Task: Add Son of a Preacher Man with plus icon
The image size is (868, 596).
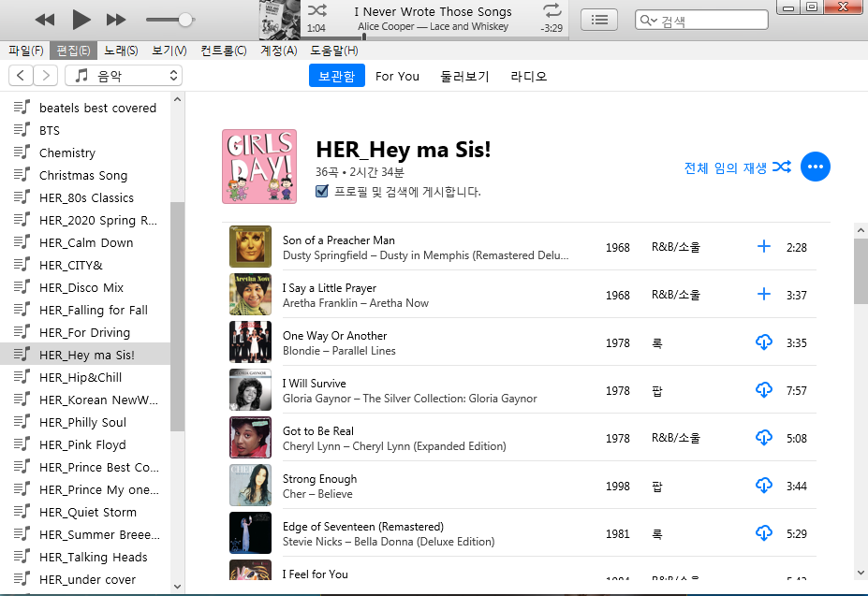Action: (763, 247)
